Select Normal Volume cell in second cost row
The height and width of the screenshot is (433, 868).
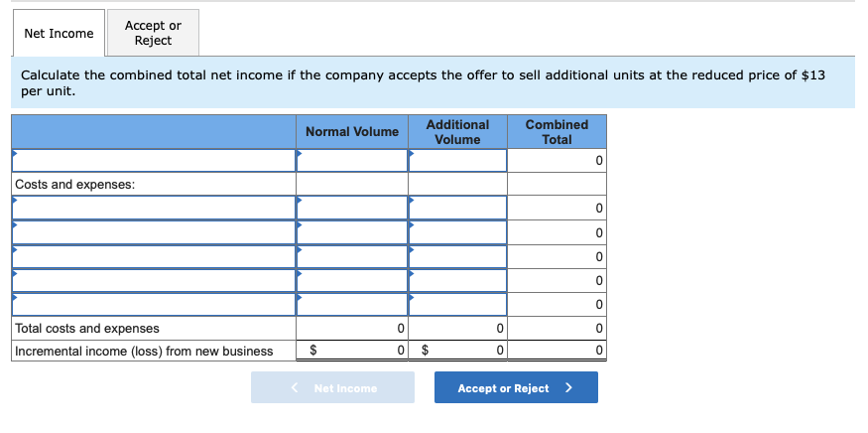[x=352, y=232]
